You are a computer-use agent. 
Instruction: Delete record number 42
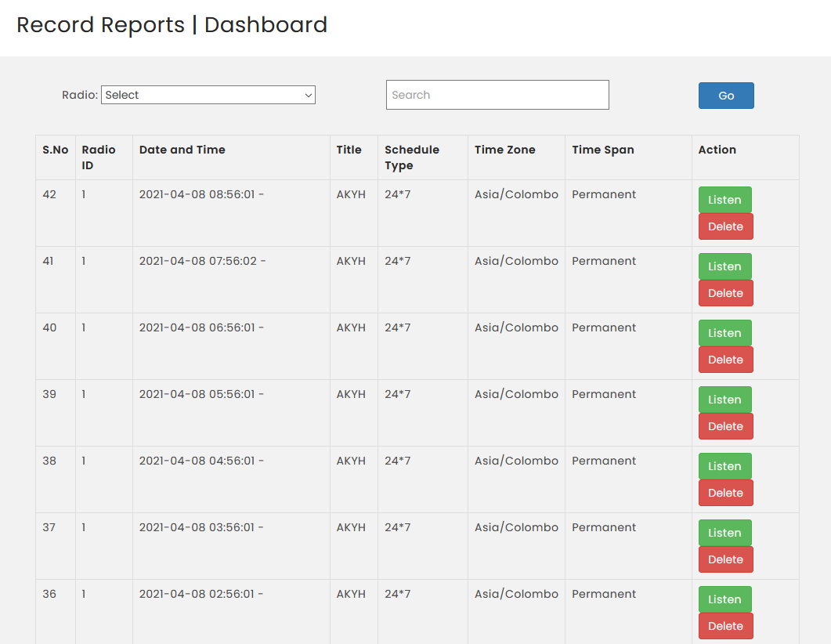tap(725, 226)
